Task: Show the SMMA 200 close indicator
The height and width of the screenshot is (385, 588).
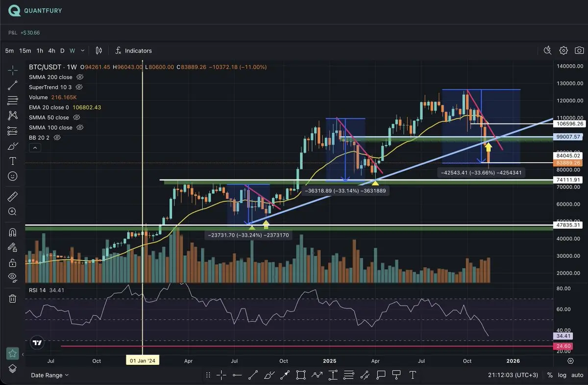Action: point(80,77)
